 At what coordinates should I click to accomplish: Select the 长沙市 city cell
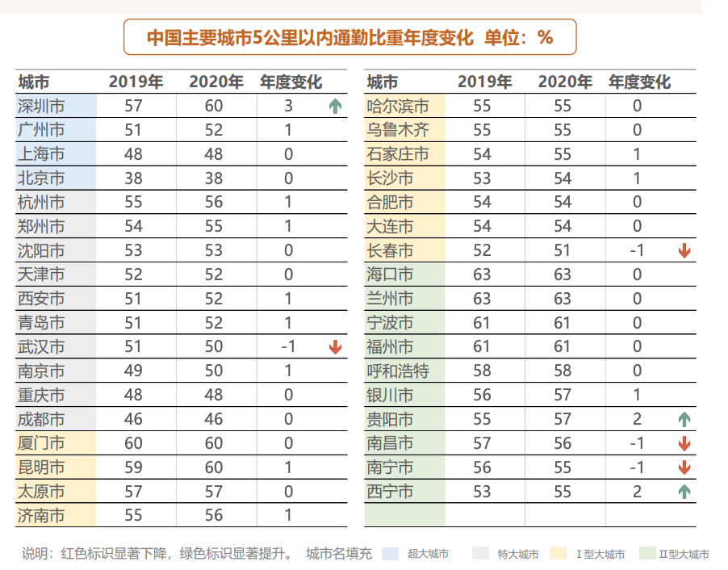(x=405, y=178)
